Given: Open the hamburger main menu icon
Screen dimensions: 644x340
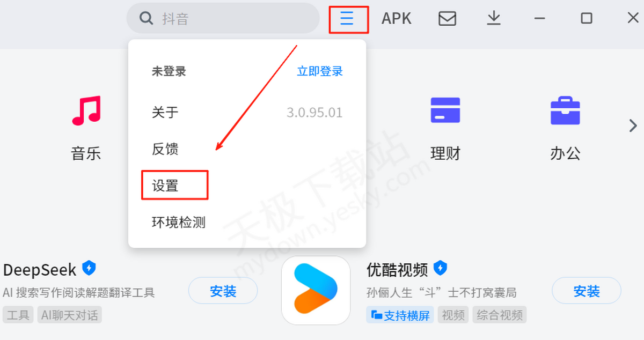Looking at the screenshot, I should [347, 19].
